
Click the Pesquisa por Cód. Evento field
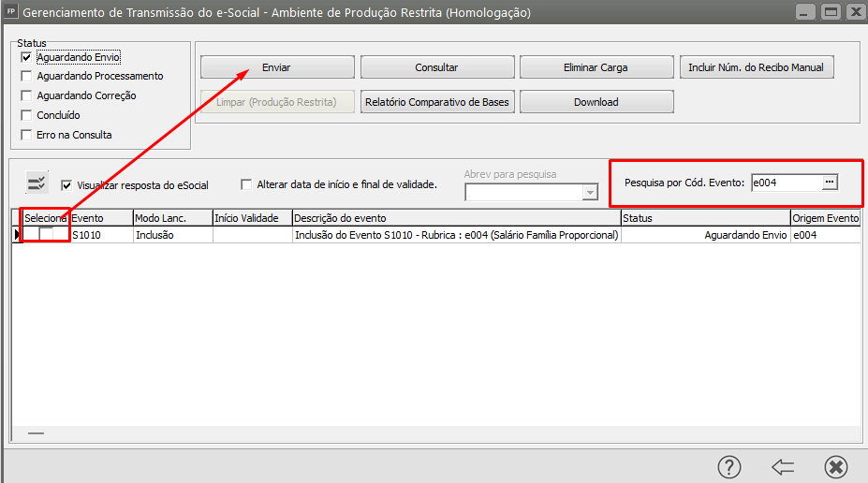tap(785, 183)
